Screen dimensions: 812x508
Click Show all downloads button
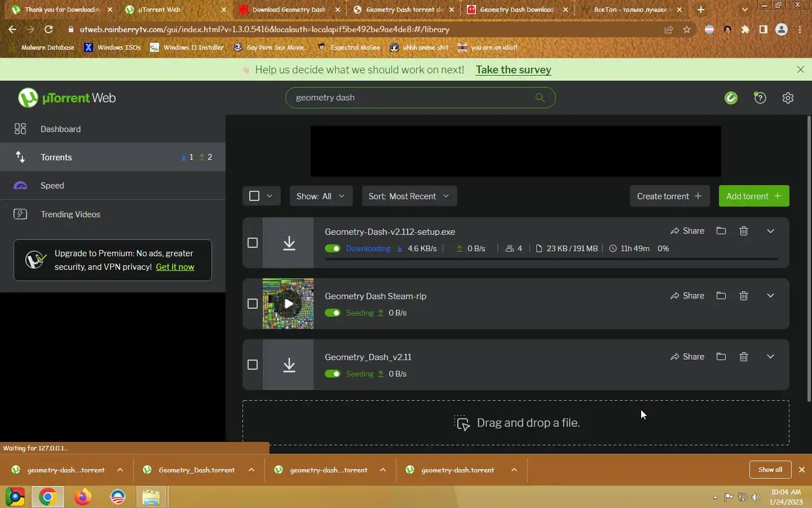770,470
